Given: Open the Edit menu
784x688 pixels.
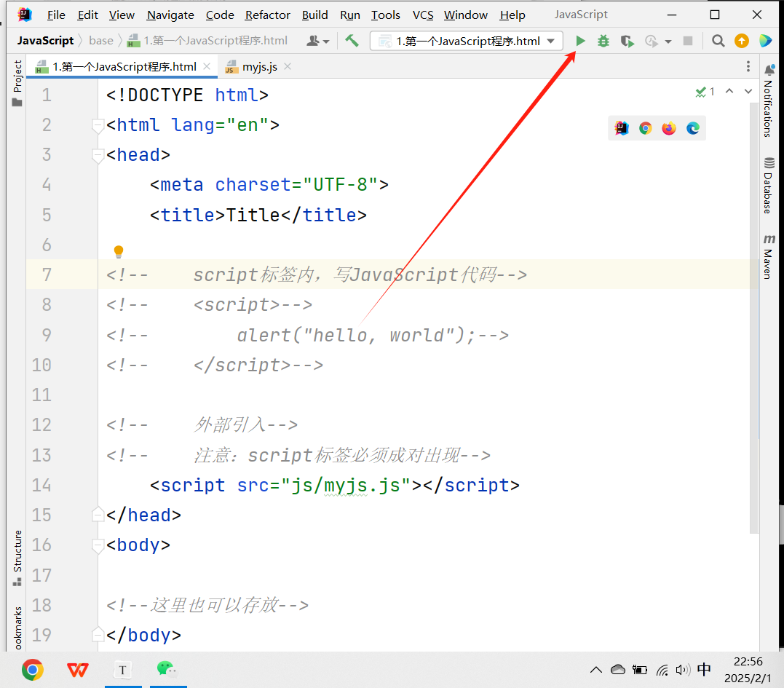Looking at the screenshot, I should (87, 15).
